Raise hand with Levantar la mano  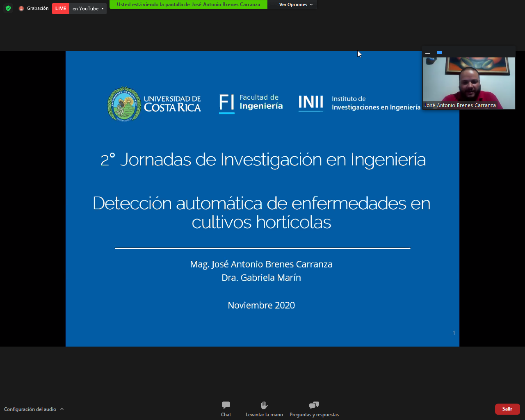coord(264,409)
